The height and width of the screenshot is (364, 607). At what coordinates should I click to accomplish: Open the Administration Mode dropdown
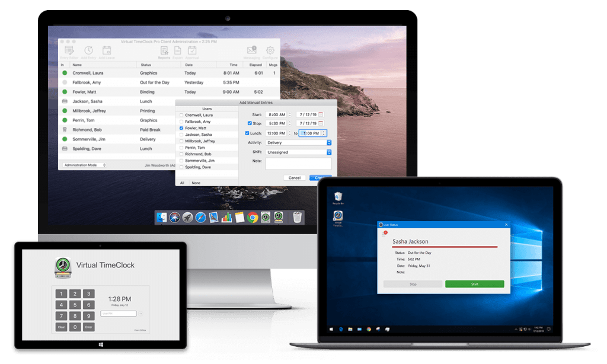tap(85, 165)
